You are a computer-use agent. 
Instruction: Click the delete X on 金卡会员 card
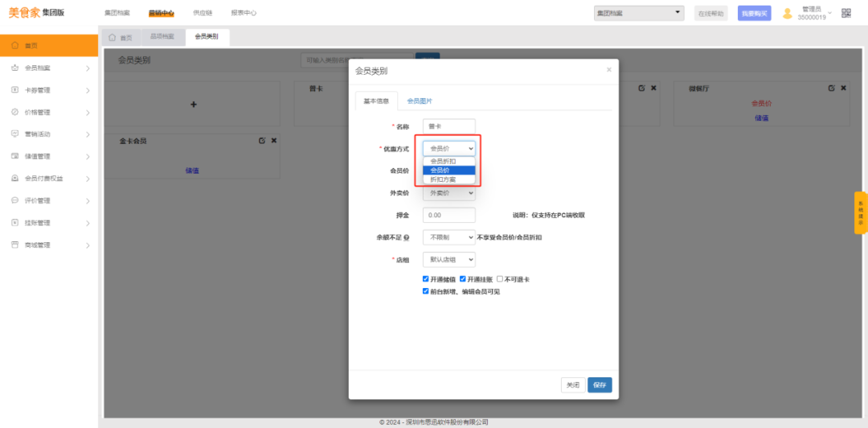pos(273,141)
